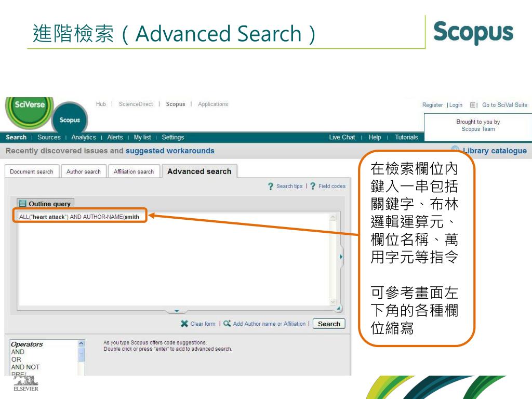Screen dimensions: 532x399
Task: Click the Search button
Action: [329, 324]
